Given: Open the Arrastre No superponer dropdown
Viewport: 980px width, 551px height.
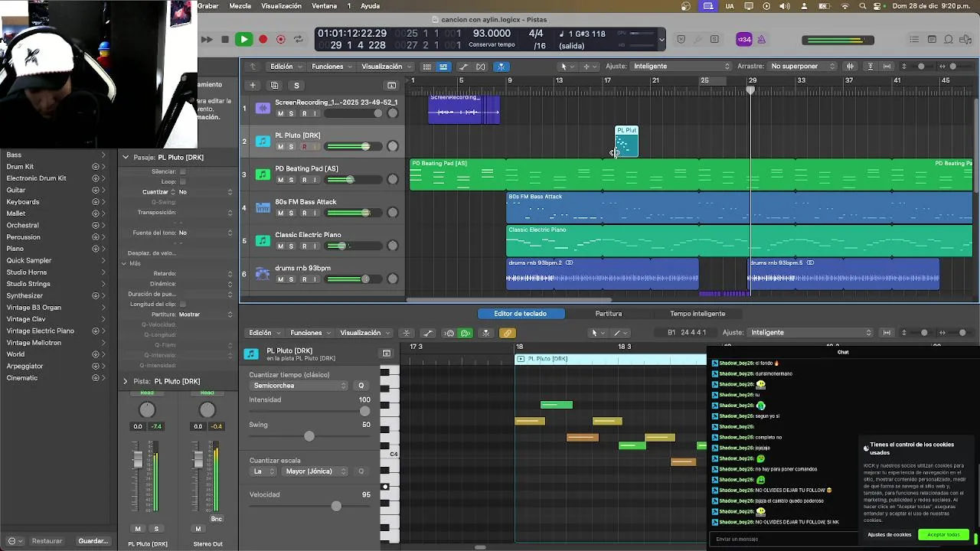Looking at the screenshot, I should coord(802,67).
